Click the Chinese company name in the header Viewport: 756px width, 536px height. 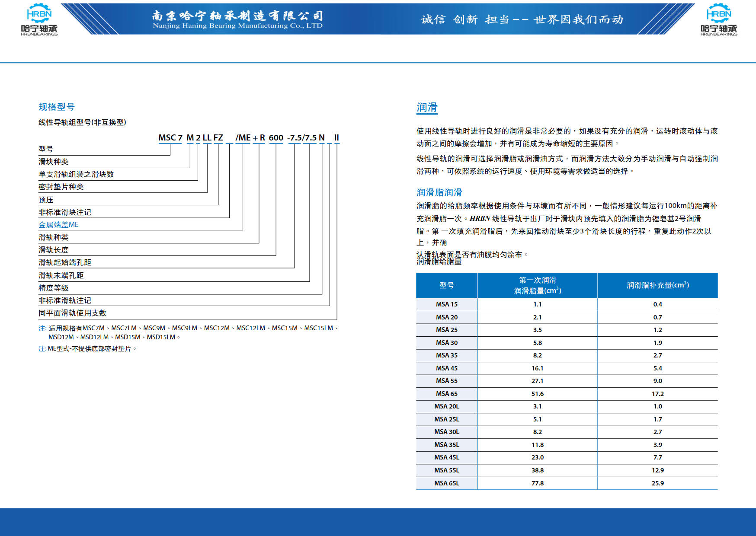pos(237,16)
